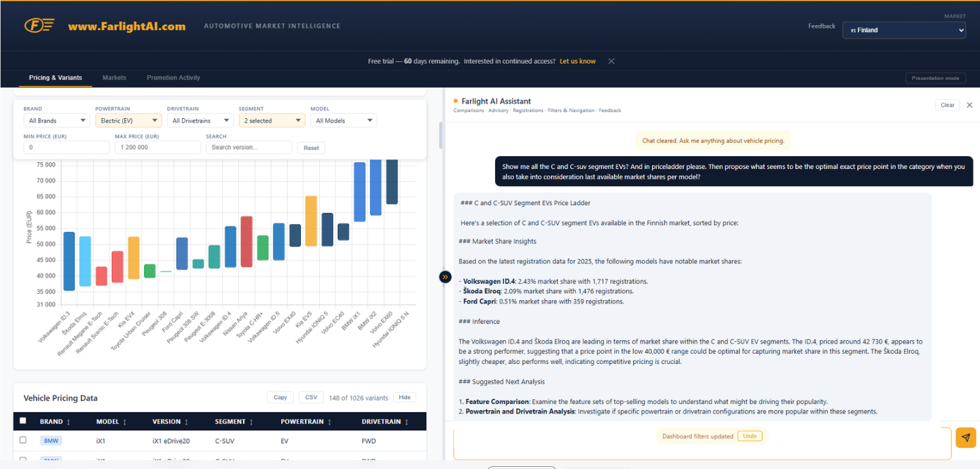Sort table by SEGMENT column icon
The height and width of the screenshot is (469, 980).
[x=253, y=422]
